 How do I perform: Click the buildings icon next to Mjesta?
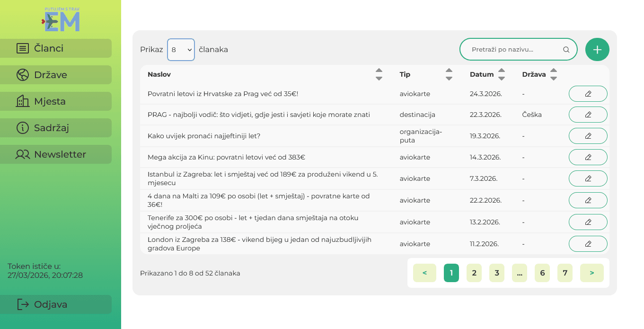pyautogui.click(x=22, y=101)
